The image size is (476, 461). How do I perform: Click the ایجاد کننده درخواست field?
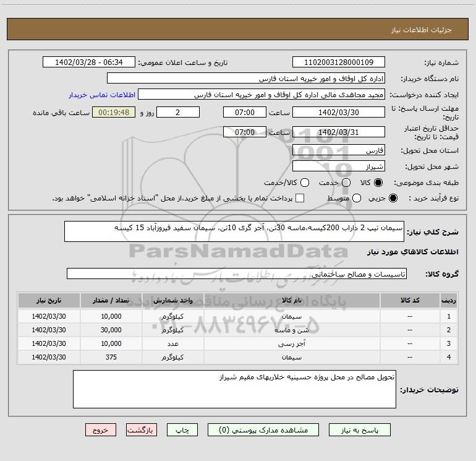pyautogui.click(x=261, y=95)
